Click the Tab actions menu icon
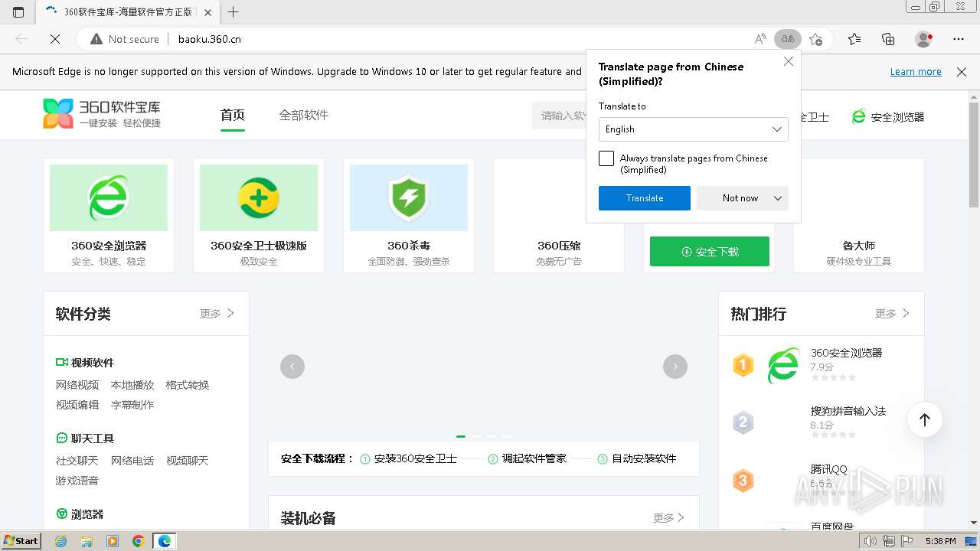Screen dimensions: 980x551 (18, 11)
